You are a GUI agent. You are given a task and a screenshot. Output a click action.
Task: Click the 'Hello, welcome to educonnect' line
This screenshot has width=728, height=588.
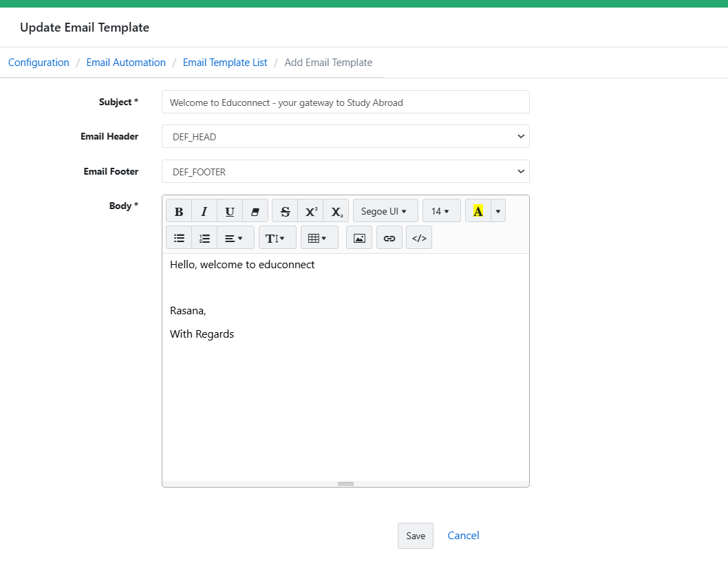tap(242, 265)
